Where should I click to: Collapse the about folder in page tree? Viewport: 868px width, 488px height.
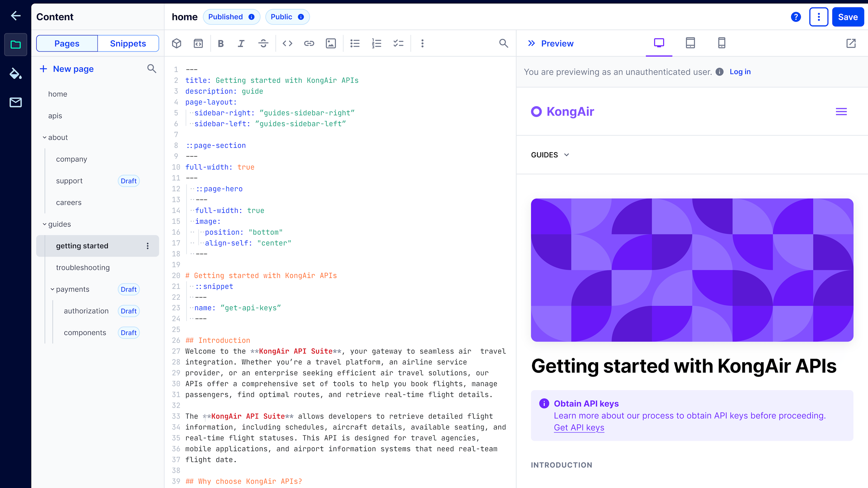click(x=44, y=138)
